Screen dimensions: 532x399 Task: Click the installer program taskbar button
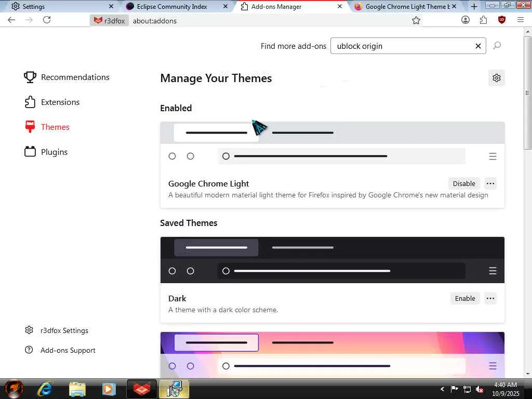click(x=174, y=389)
